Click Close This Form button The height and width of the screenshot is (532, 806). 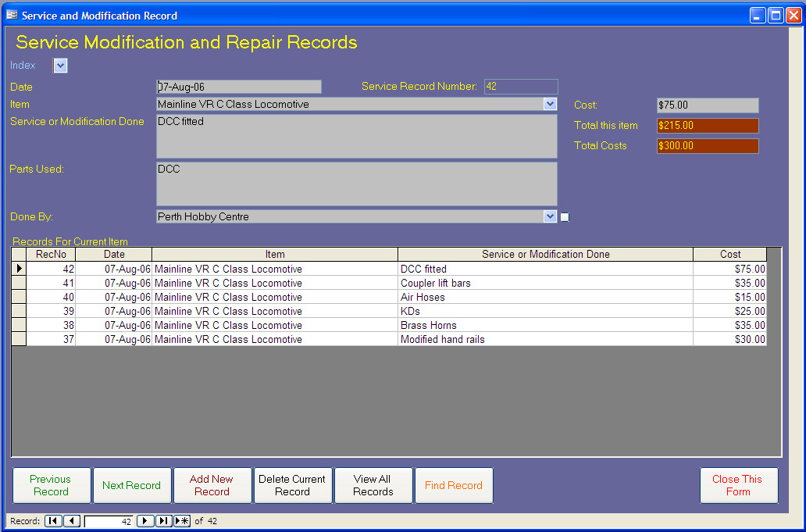(739, 485)
